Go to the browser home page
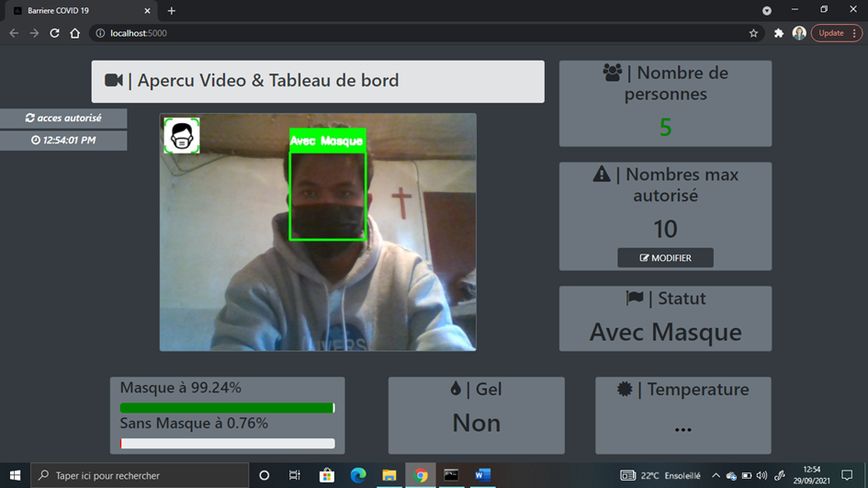Image resolution: width=868 pixels, height=488 pixels. pyautogui.click(x=74, y=33)
